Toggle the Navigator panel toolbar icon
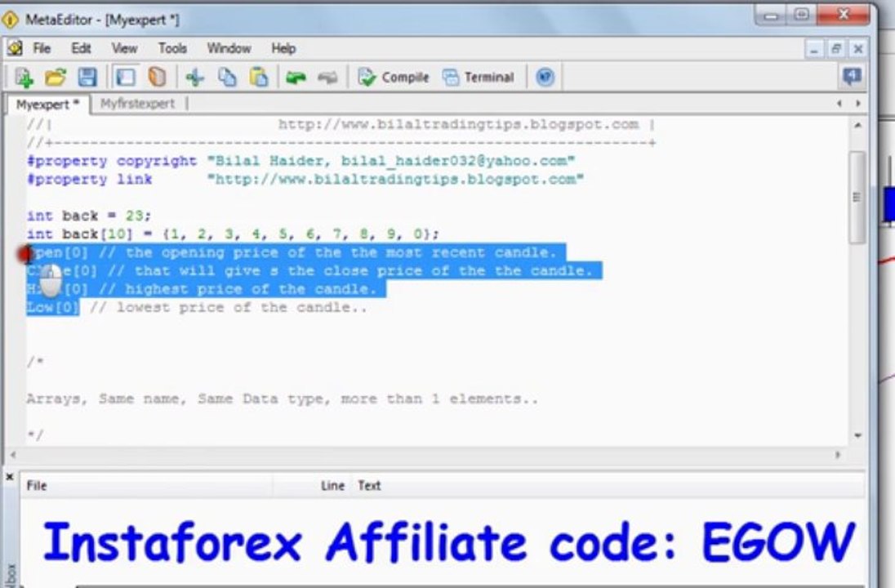Screen dimensions: 895x588 (x=126, y=77)
